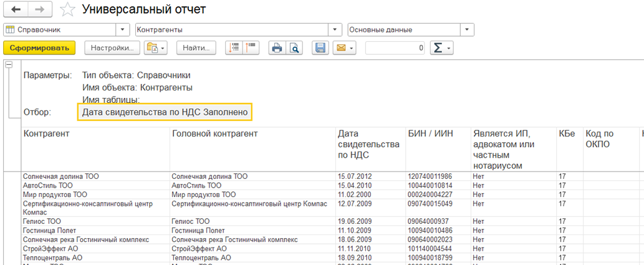Print the report using printer icon
This screenshot has width=644, height=265.
click(x=277, y=48)
